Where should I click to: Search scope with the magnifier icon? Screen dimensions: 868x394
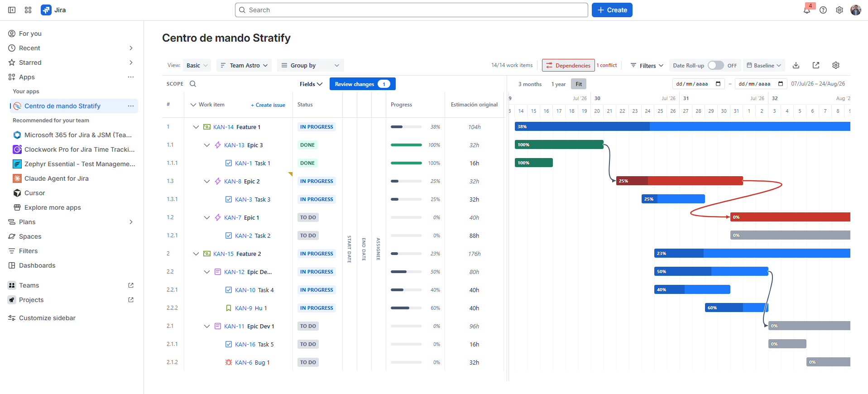point(193,84)
